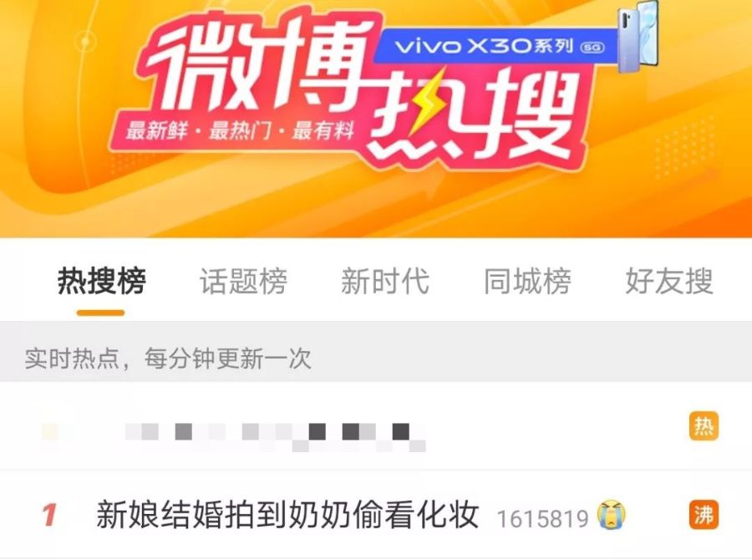Image resolution: width=752 pixels, height=560 pixels.
Task: Switch to the 话题榜 tab
Action: (244, 281)
